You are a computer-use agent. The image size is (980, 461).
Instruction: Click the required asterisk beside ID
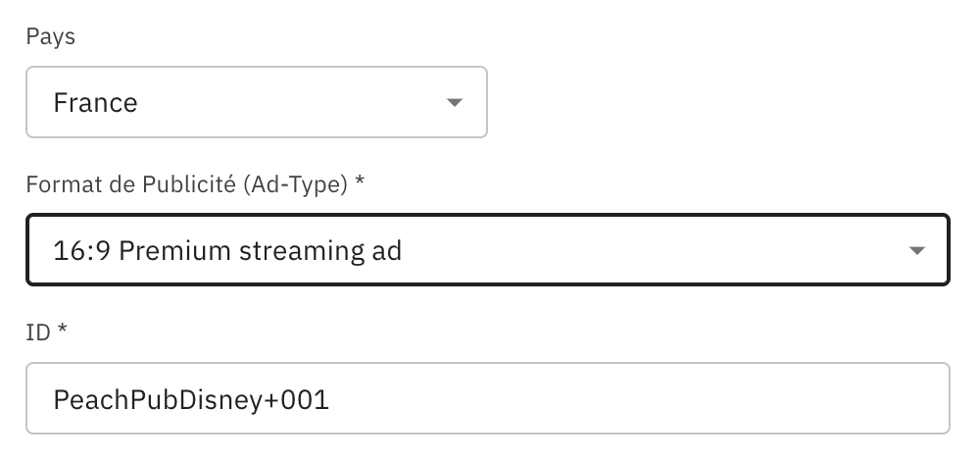(63, 332)
